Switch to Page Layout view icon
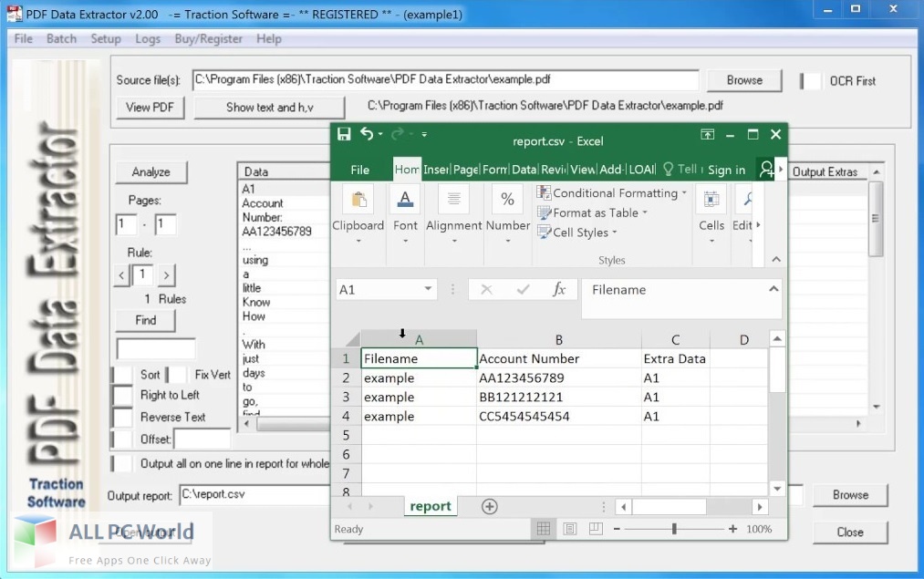The image size is (924, 579). point(570,528)
